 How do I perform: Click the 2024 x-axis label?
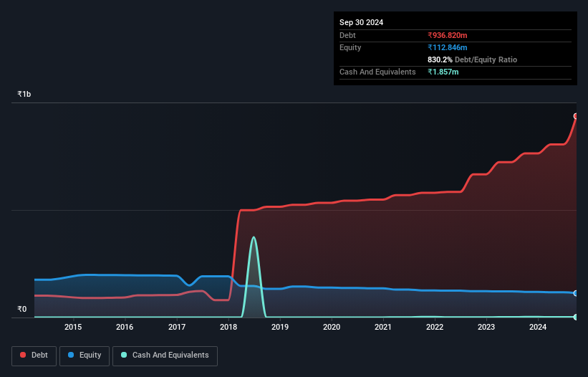[538, 327]
